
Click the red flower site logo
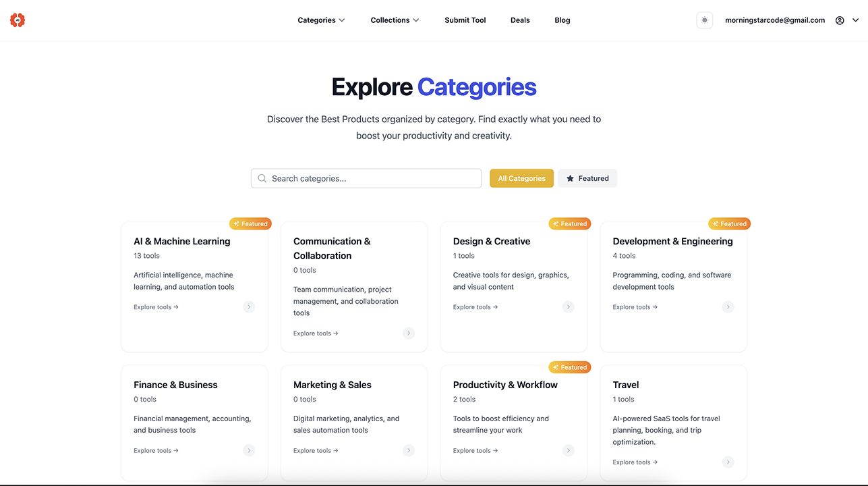(18, 20)
